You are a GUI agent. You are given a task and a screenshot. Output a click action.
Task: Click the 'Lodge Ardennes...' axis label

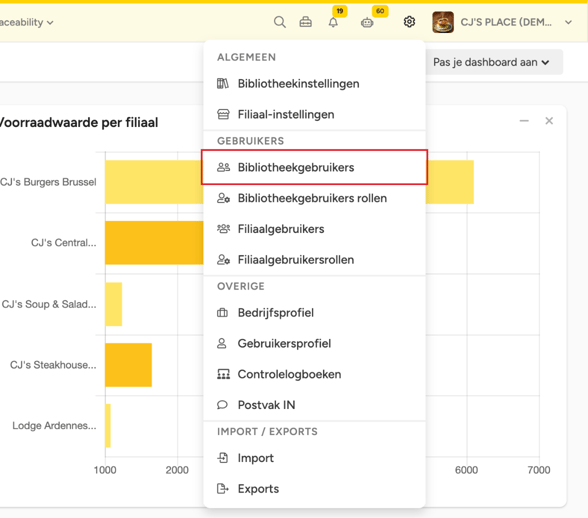click(x=54, y=426)
